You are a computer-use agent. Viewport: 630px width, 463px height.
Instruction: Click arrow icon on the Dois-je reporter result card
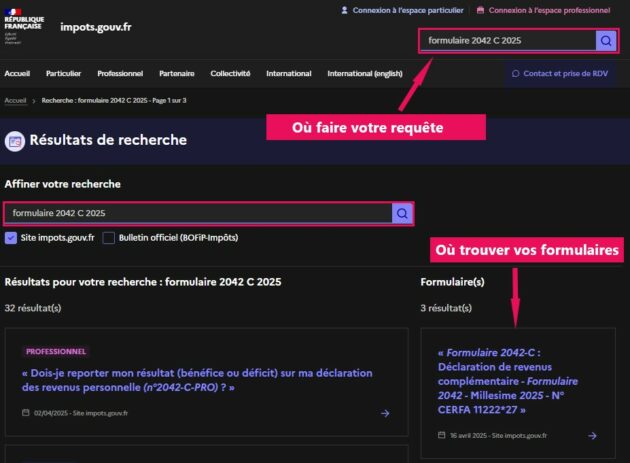pyautogui.click(x=385, y=413)
